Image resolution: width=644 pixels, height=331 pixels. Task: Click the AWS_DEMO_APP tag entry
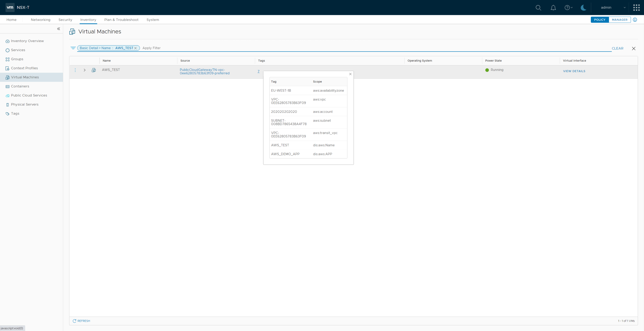tap(285, 154)
